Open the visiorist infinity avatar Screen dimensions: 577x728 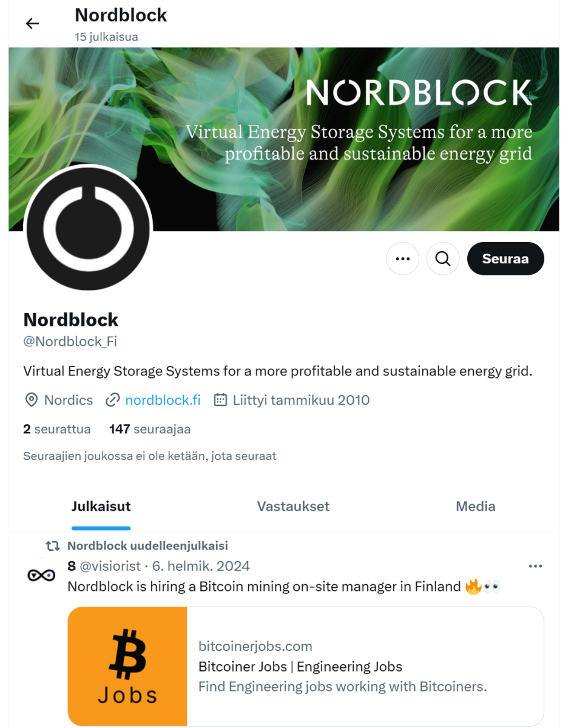pos(41,575)
